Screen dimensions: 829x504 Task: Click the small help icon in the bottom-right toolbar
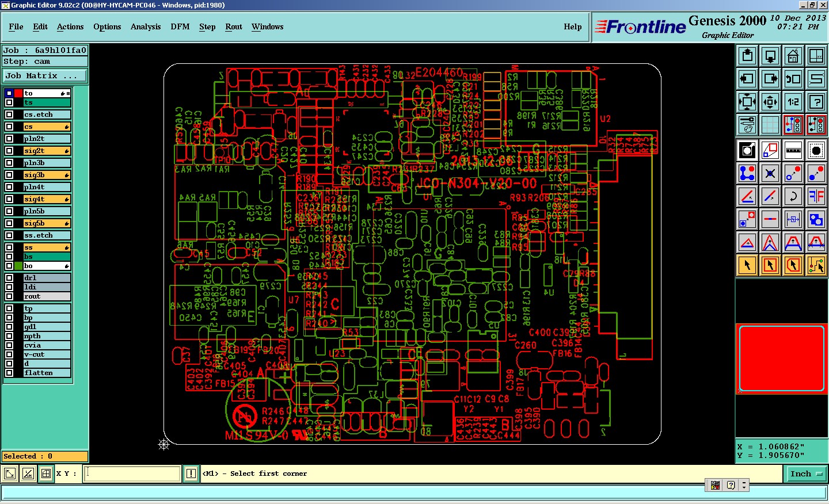click(x=731, y=485)
